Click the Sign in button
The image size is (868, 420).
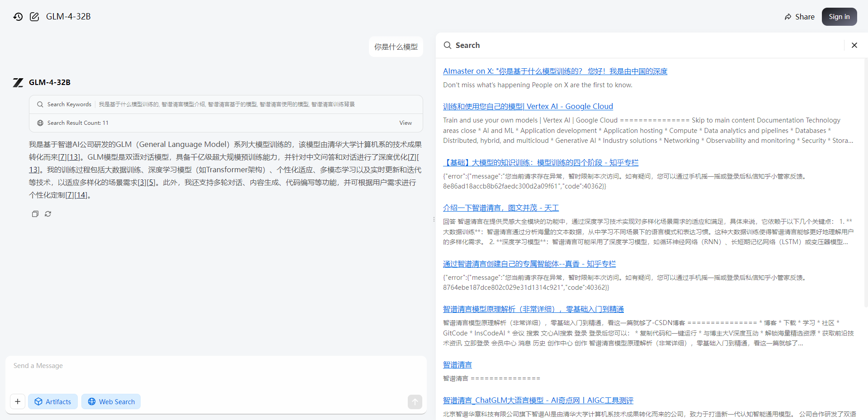click(839, 17)
